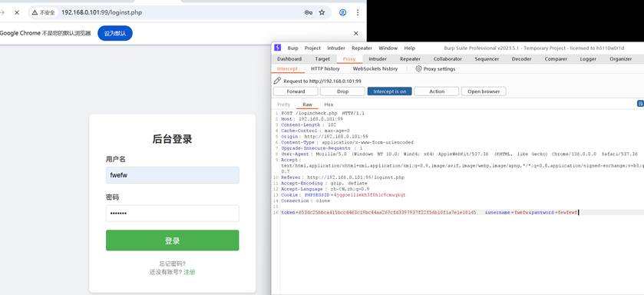Click the 后台登录 heading text
The width and height of the screenshot is (644, 295).
coord(172,139)
